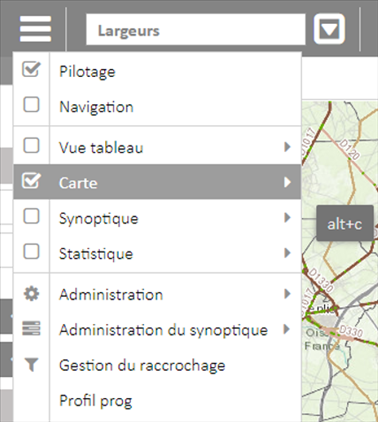Click the funnel icon for Gestion du raccrochage

point(31,365)
